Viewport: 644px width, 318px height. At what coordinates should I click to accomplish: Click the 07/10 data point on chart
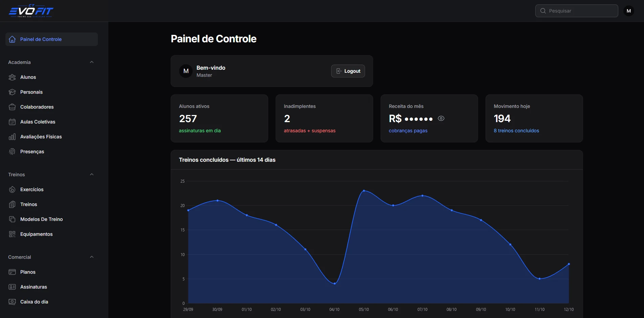point(423,196)
